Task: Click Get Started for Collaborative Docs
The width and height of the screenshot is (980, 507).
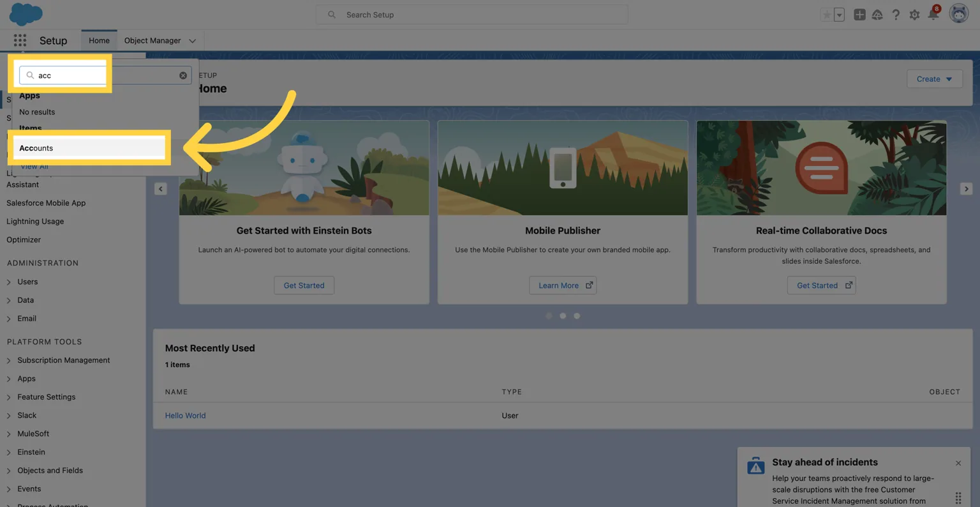Action: [821, 285]
